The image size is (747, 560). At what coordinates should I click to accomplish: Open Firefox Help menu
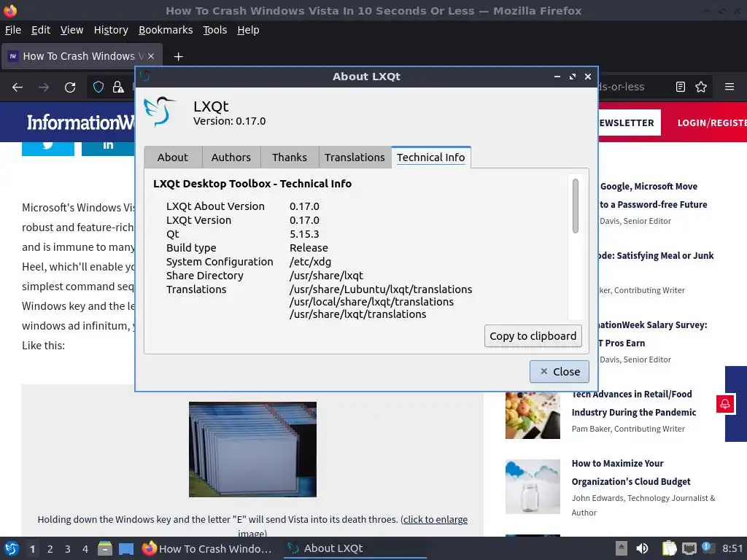[x=248, y=30]
